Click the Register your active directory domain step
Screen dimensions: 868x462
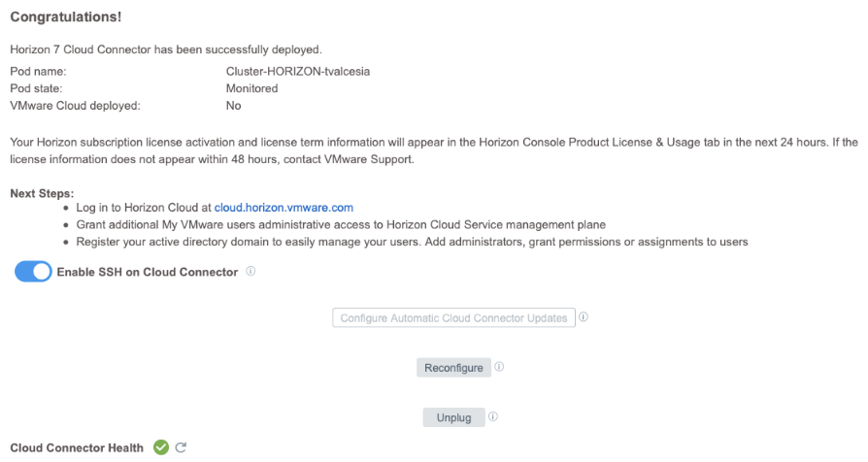click(410, 242)
